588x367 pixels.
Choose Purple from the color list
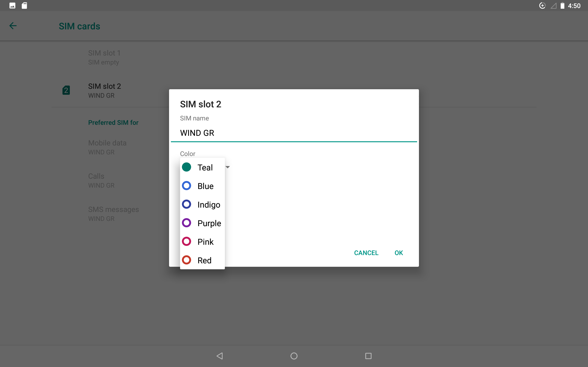click(202, 223)
